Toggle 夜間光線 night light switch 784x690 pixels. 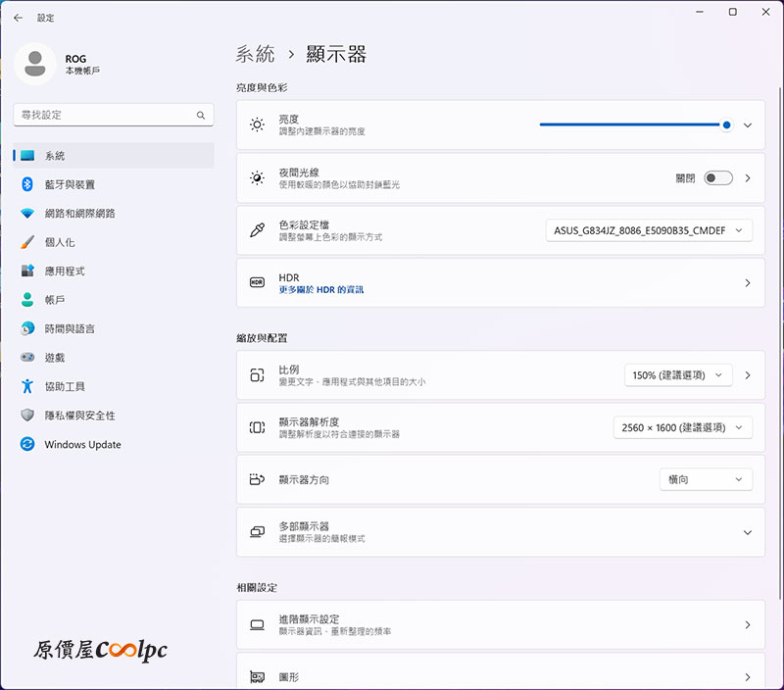click(x=717, y=178)
